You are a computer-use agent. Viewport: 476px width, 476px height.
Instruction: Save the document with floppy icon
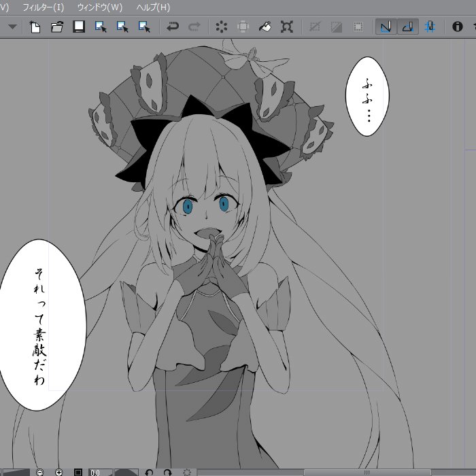79,27
